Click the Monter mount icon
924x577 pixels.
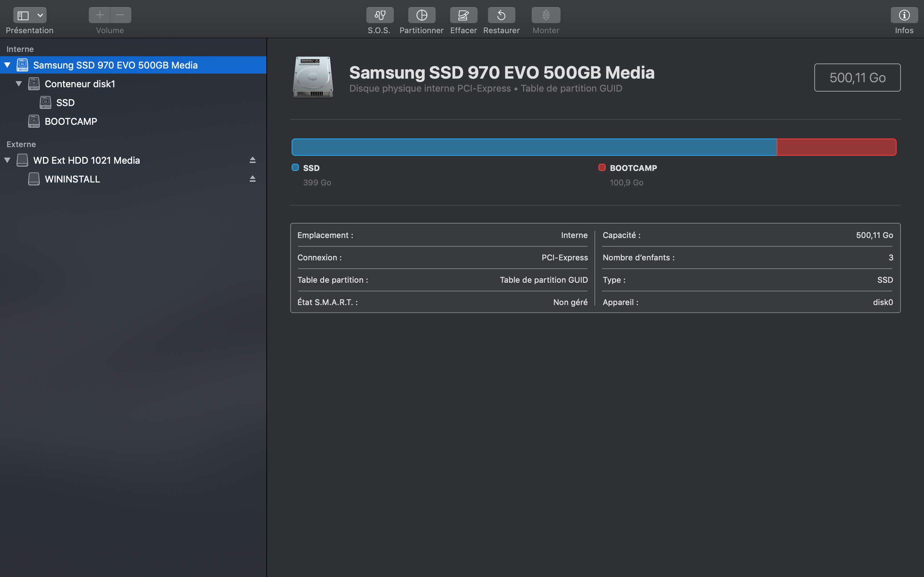point(546,15)
